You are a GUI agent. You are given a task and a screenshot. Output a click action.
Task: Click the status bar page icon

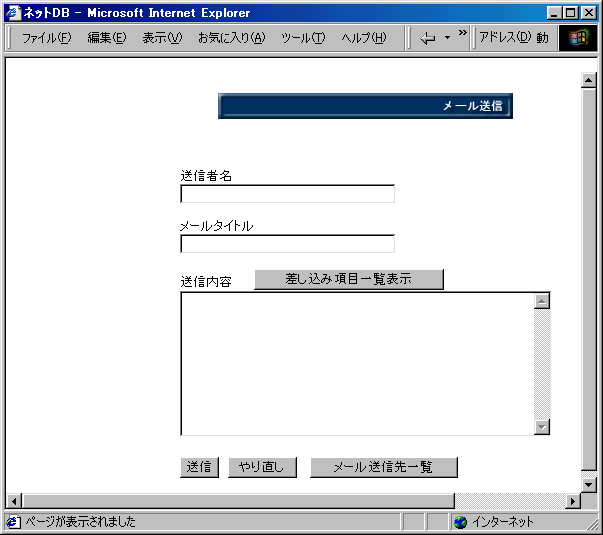(13, 522)
